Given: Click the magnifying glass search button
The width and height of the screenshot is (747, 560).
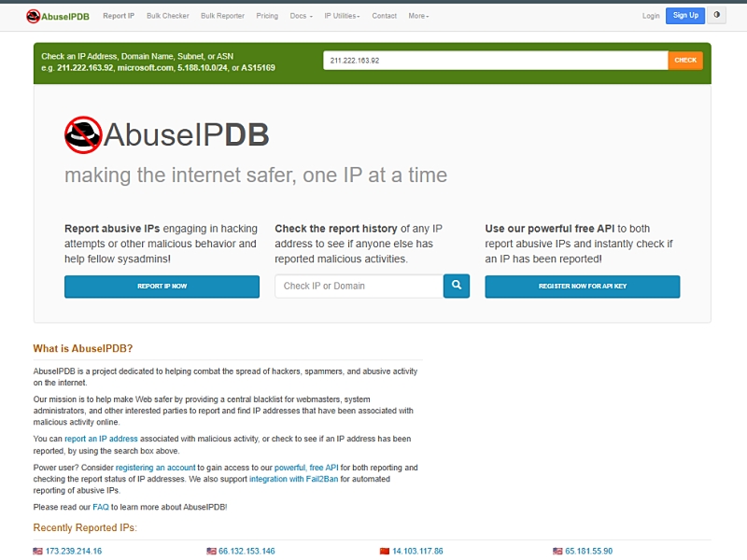Looking at the screenshot, I should [x=456, y=286].
